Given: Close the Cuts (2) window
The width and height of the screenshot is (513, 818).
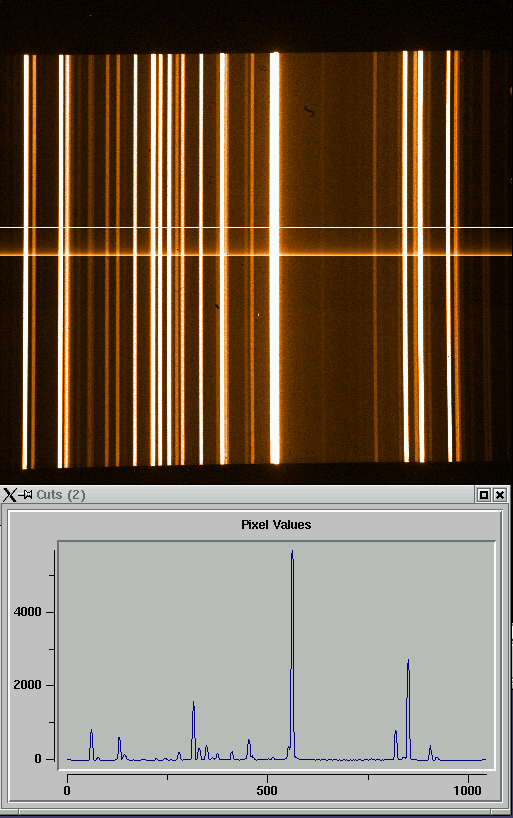Looking at the screenshot, I should (499, 495).
